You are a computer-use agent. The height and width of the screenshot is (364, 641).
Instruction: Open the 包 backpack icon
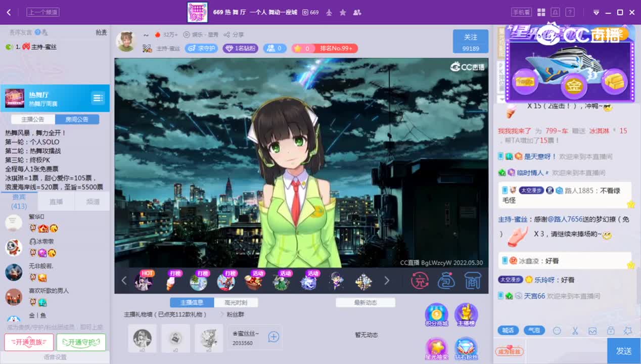pyautogui.click(x=446, y=281)
